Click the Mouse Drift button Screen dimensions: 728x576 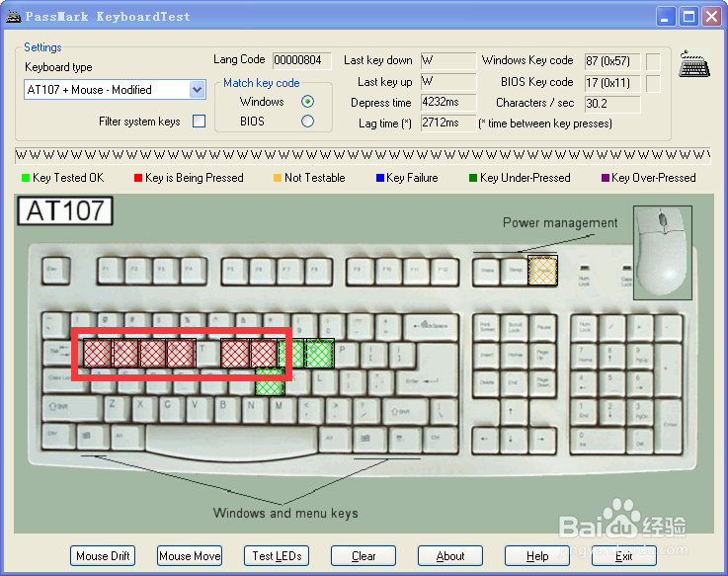point(103,556)
